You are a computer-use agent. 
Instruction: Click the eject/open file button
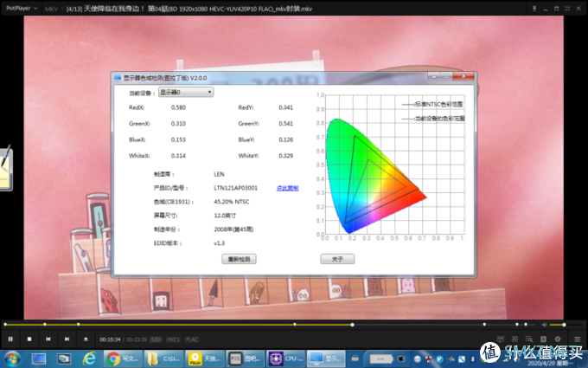tap(86, 339)
